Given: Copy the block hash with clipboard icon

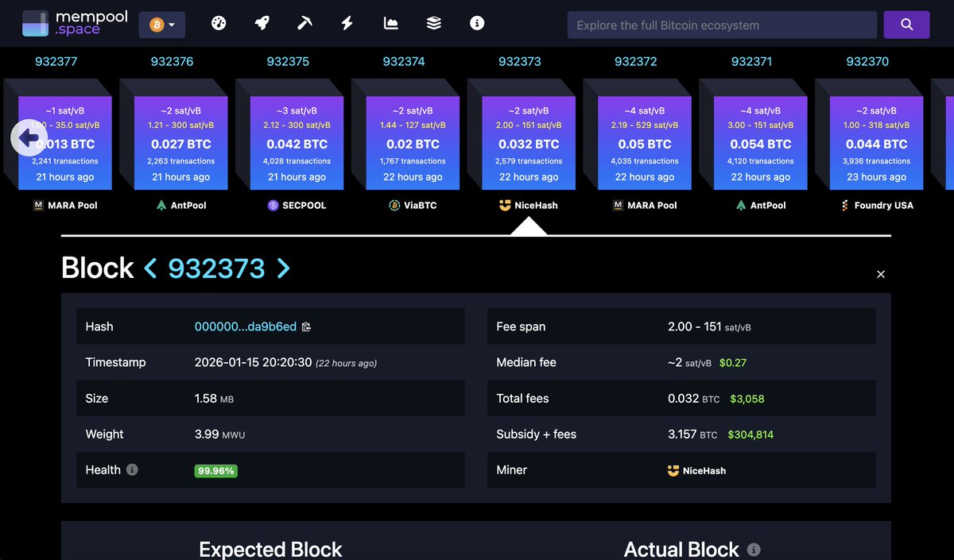Looking at the screenshot, I should click(306, 326).
